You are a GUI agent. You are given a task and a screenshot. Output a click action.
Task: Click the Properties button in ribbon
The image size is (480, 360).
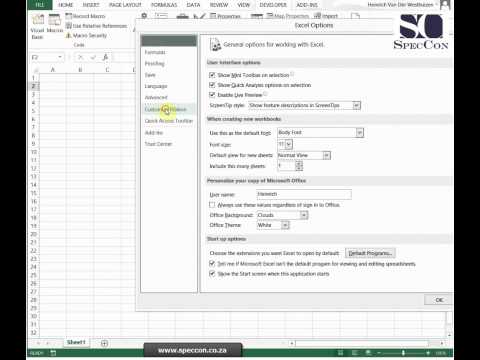tap(225, 16)
